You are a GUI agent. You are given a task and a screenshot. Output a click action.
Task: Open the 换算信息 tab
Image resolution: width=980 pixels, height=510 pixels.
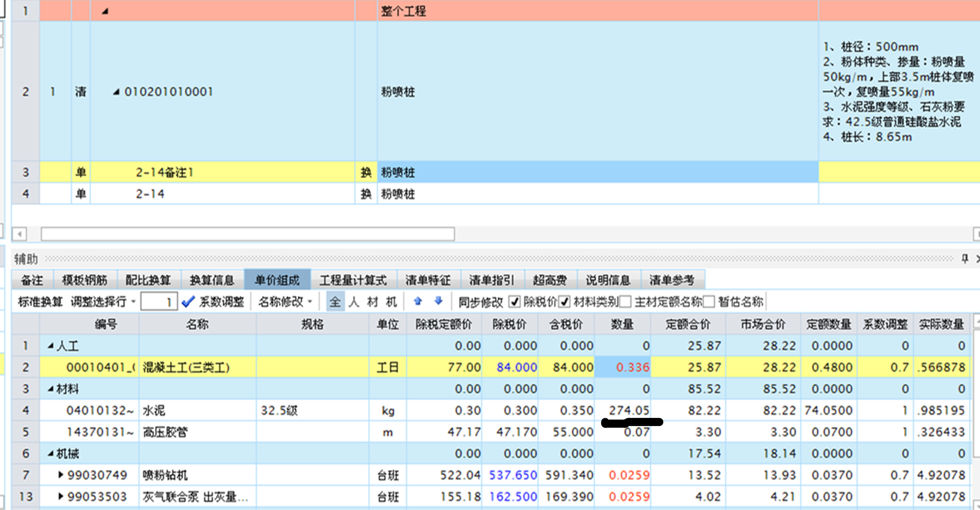pyautogui.click(x=212, y=280)
